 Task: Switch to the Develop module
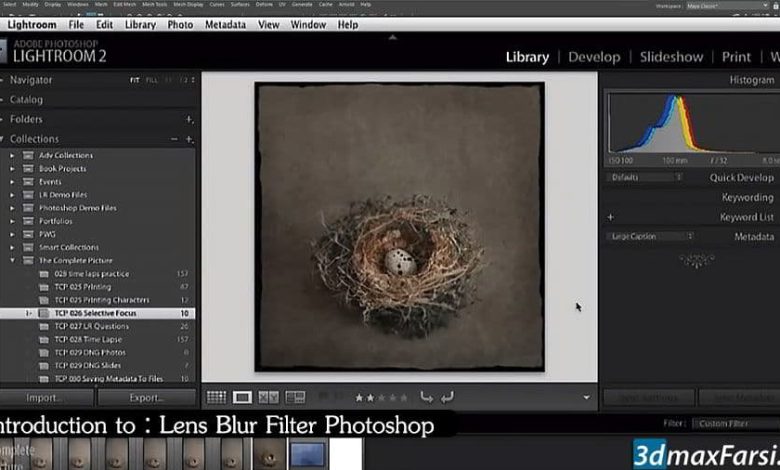tap(594, 57)
